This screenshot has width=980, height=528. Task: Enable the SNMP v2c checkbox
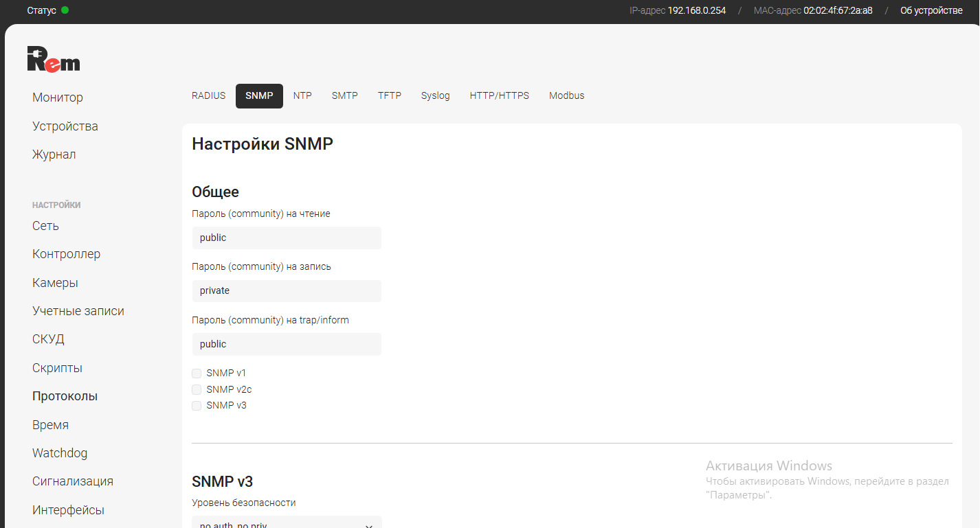click(197, 389)
